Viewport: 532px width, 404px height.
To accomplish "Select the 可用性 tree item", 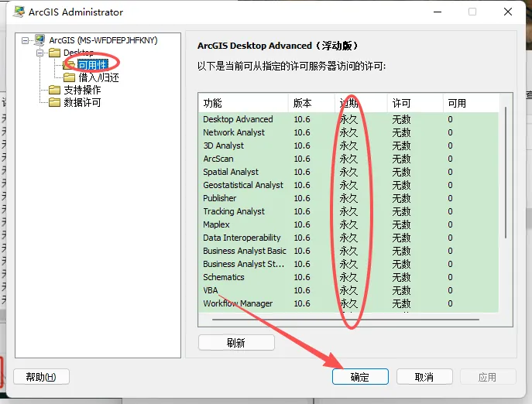I will point(93,65).
